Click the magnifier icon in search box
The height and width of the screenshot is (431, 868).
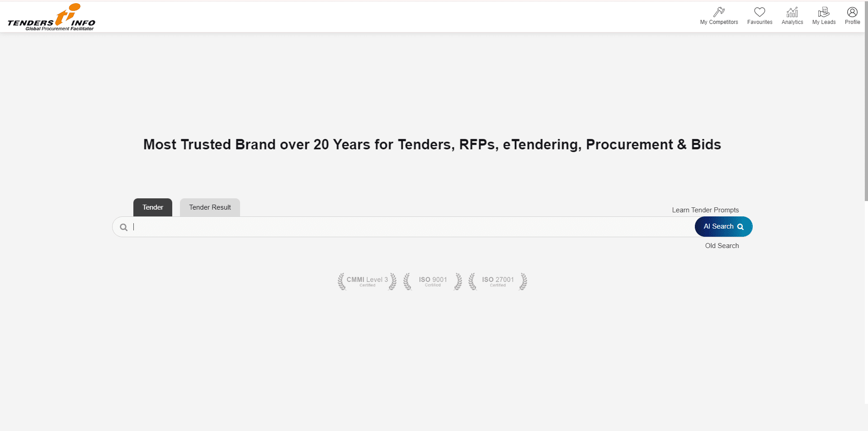tap(123, 227)
